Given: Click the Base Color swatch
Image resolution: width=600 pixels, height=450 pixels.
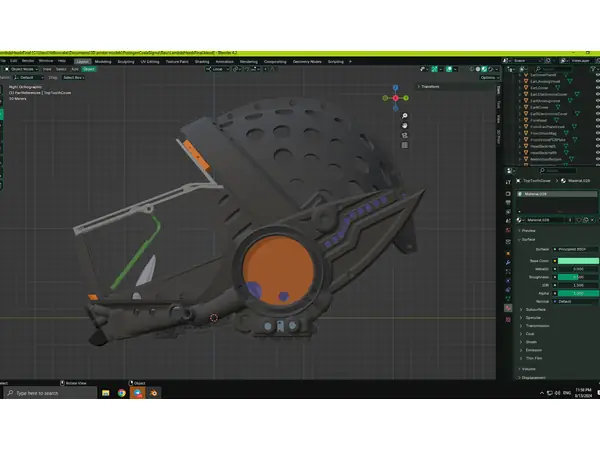Looking at the screenshot, I should (578, 261).
